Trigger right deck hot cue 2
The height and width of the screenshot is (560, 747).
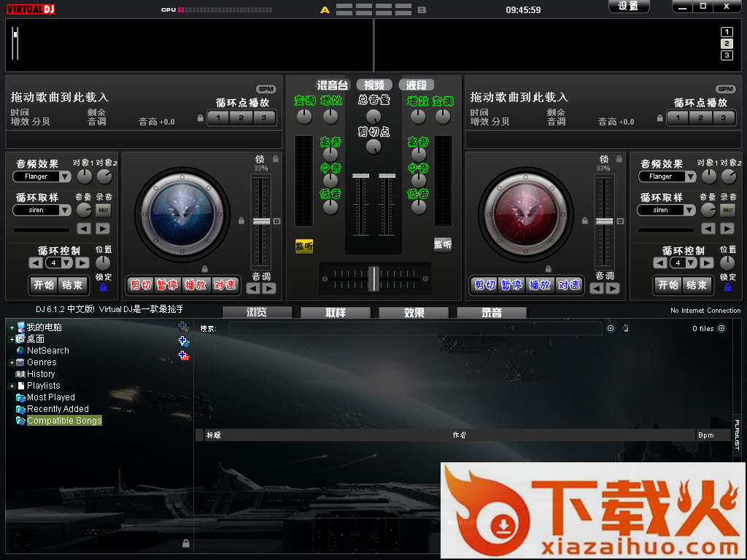point(701,117)
